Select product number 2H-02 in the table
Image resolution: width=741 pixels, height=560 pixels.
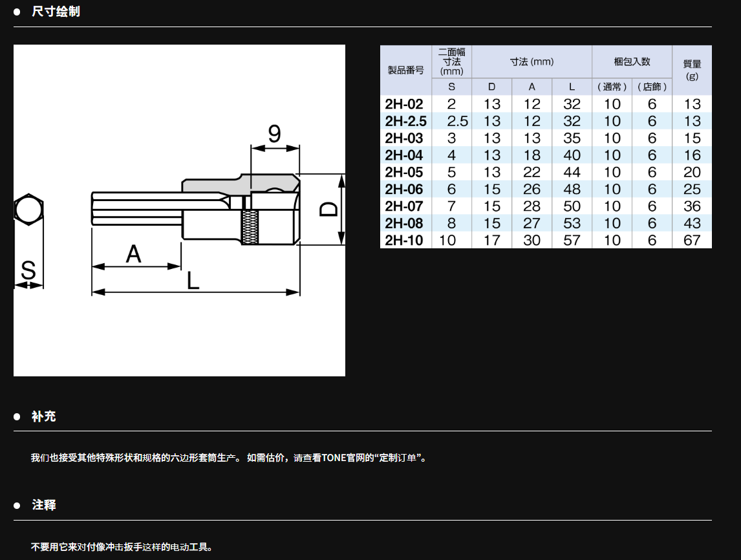click(404, 104)
